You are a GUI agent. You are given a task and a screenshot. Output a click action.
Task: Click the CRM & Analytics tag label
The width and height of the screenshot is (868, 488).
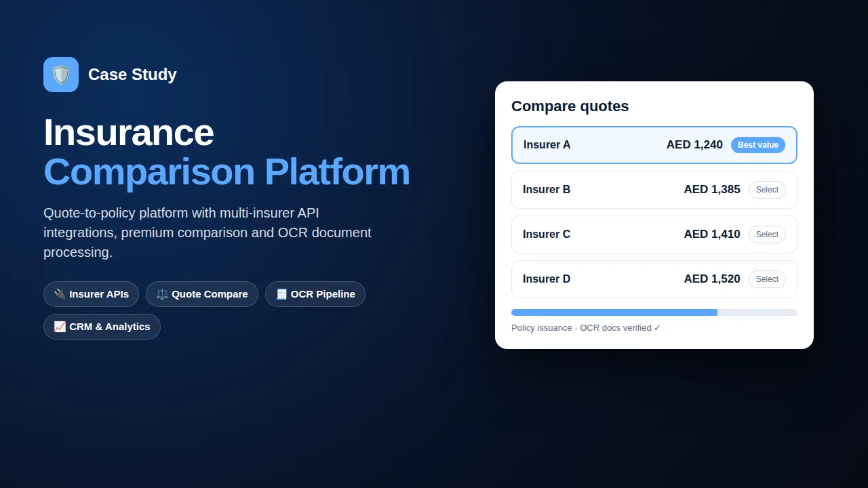click(x=110, y=327)
